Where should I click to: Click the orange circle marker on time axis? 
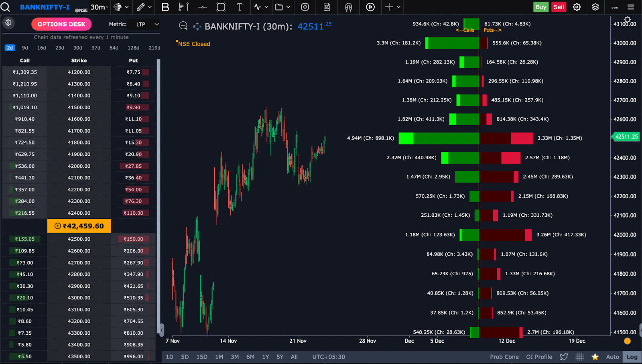[628, 341]
